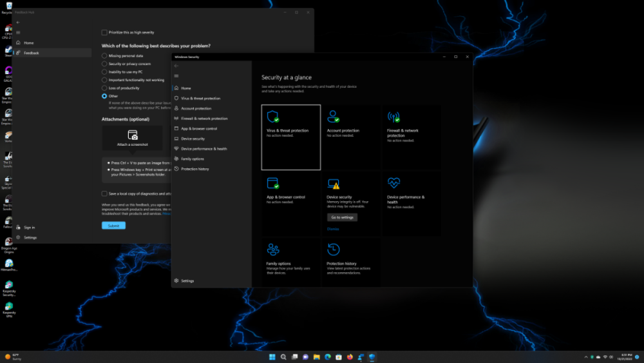Select the 'Missing personal data' radio option
Viewport: 644px width, 363px height.
104,56
